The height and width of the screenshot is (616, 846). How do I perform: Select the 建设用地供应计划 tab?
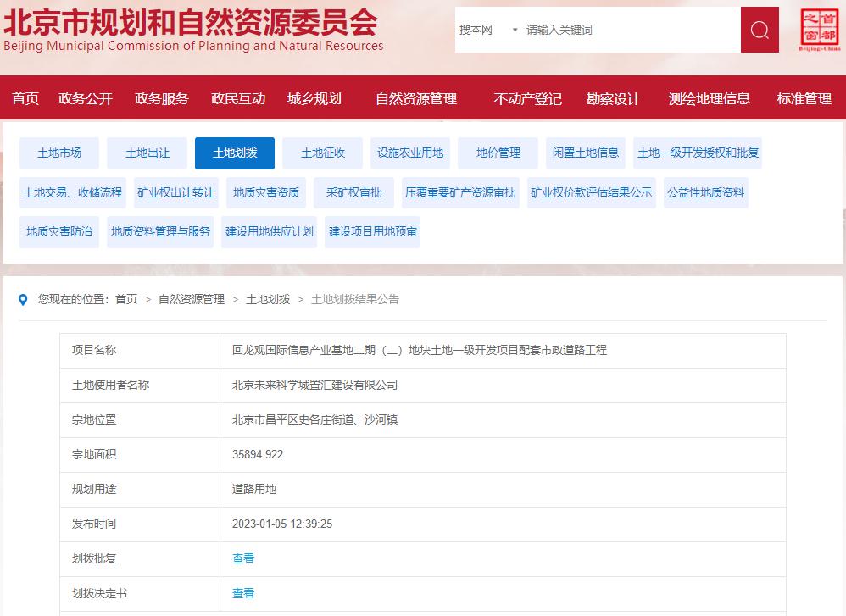tap(270, 232)
